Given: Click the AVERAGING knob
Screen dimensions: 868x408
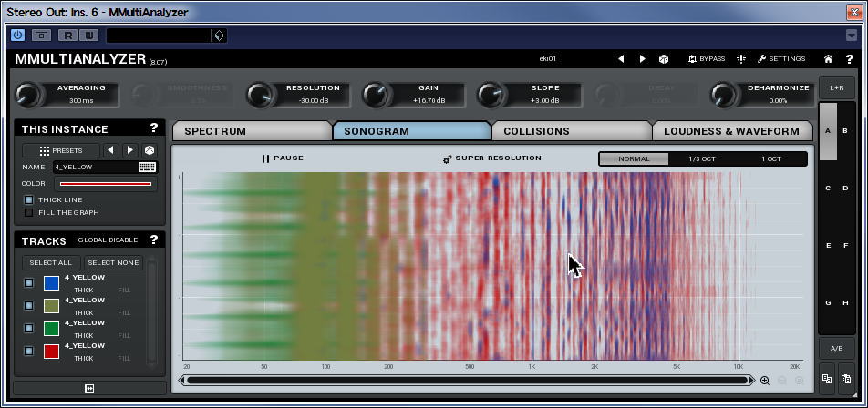Looking at the screenshot, I should tap(28, 95).
